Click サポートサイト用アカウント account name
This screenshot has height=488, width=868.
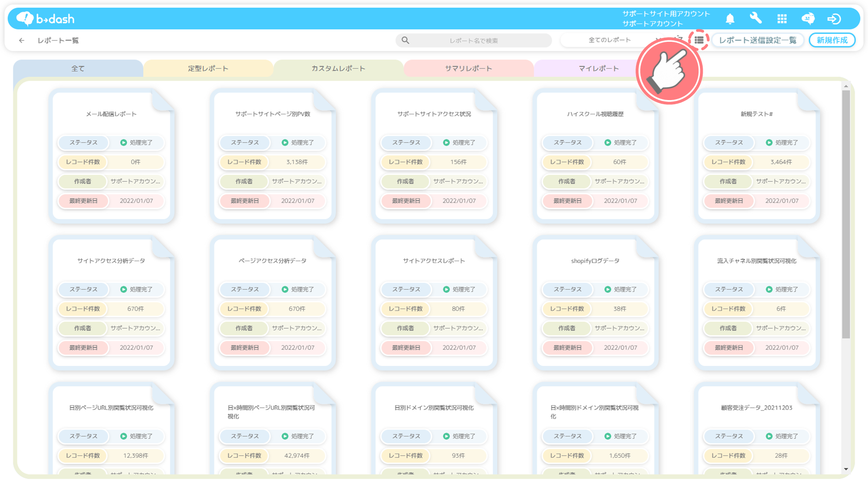pos(666,14)
